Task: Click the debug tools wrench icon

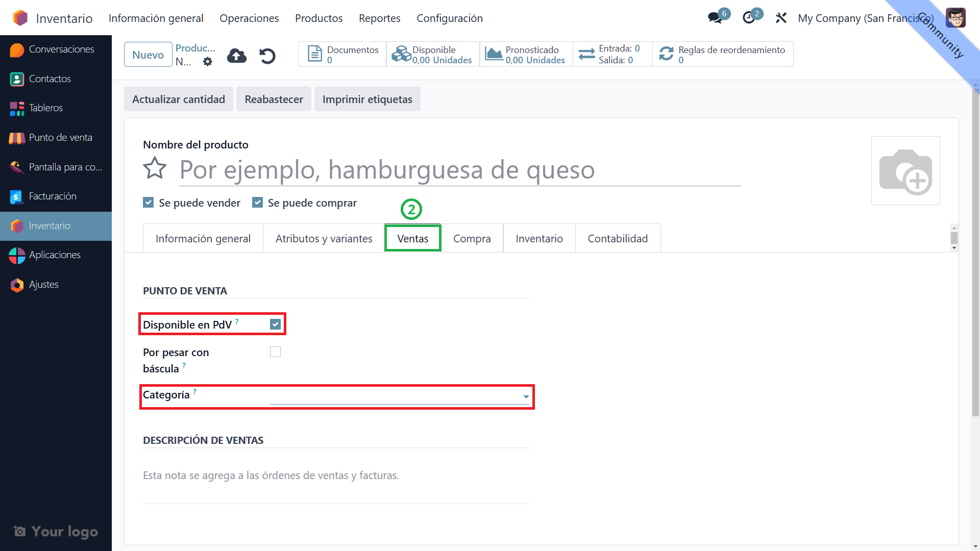Action: (x=781, y=18)
